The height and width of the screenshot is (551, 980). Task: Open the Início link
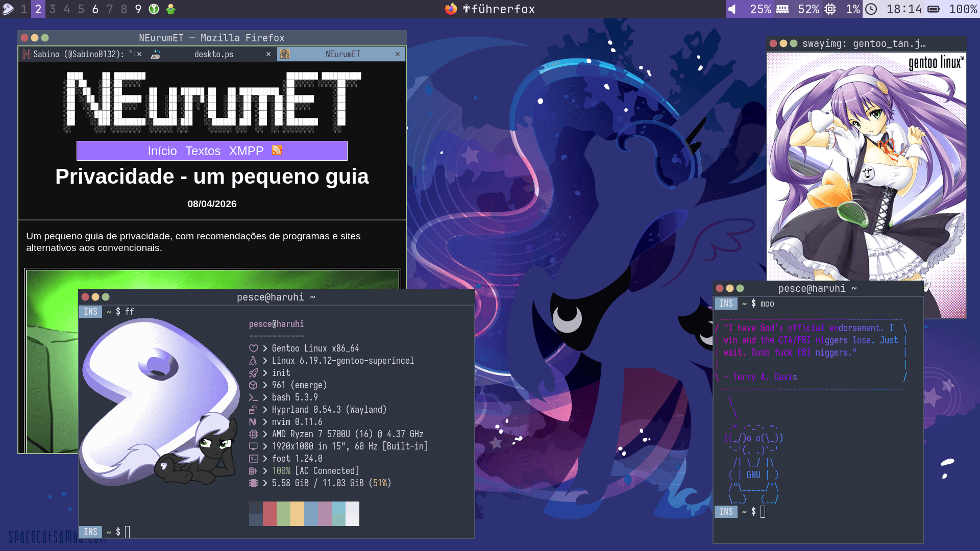[162, 151]
